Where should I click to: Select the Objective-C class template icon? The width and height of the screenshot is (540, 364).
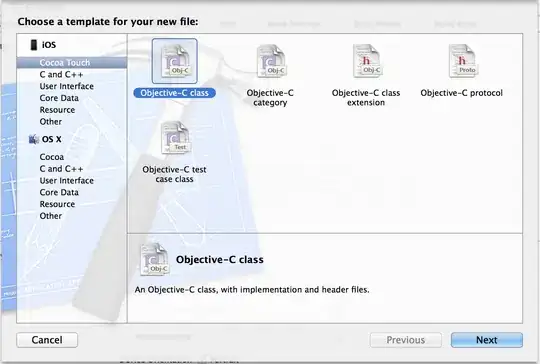click(175, 61)
